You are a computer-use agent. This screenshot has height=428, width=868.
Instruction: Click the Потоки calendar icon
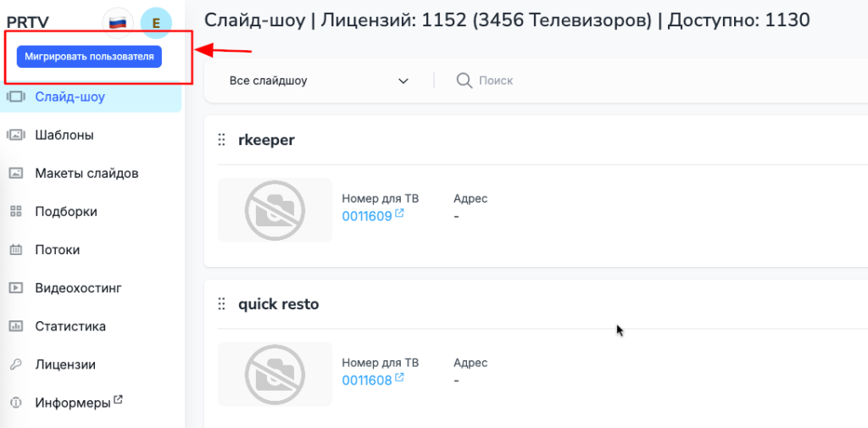coord(15,250)
